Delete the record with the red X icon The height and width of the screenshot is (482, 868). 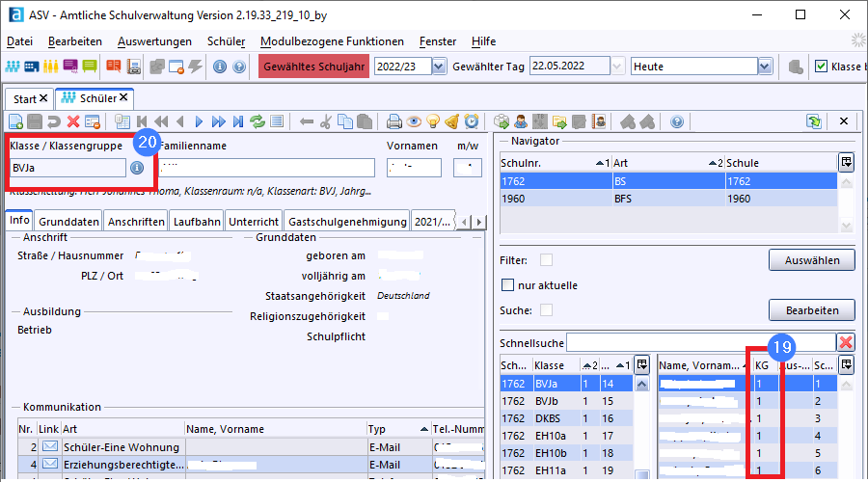tap(73, 121)
